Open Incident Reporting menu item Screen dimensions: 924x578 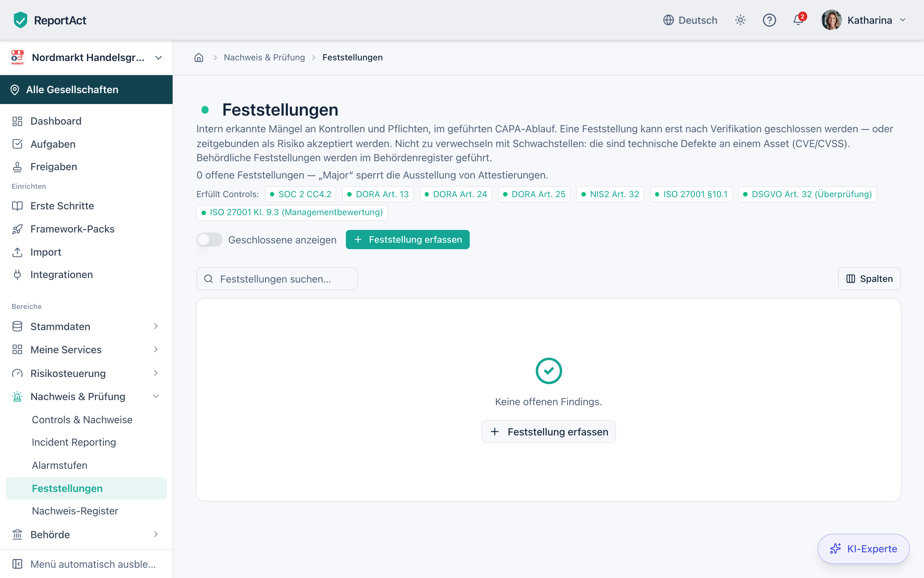coord(86,442)
